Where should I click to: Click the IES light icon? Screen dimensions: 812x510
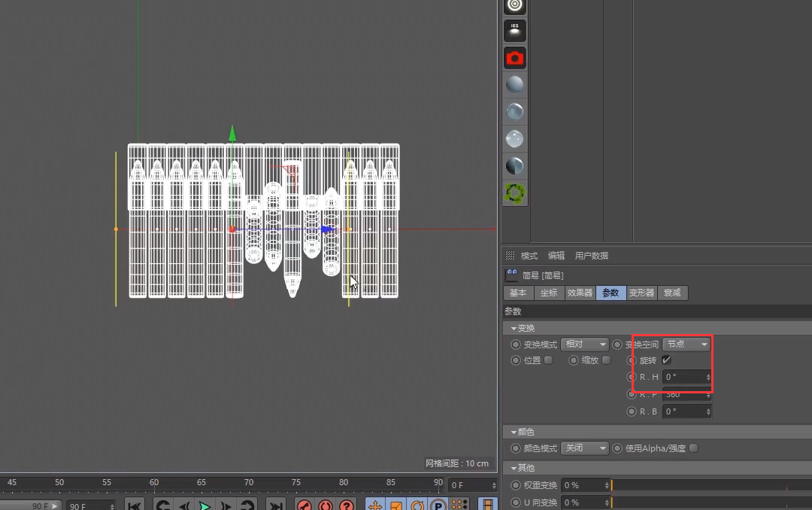click(515, 31)
